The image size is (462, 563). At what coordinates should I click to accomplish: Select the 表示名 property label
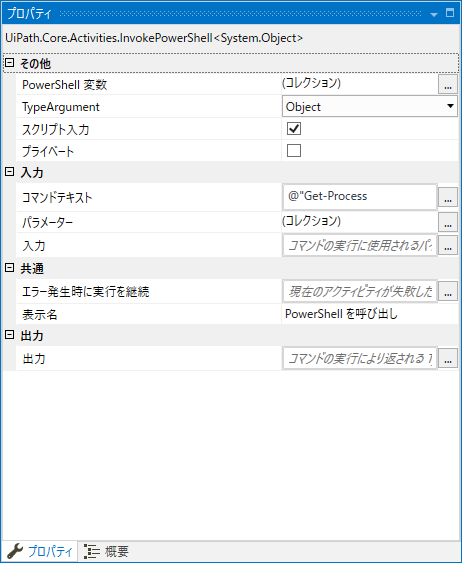[39, 315]
